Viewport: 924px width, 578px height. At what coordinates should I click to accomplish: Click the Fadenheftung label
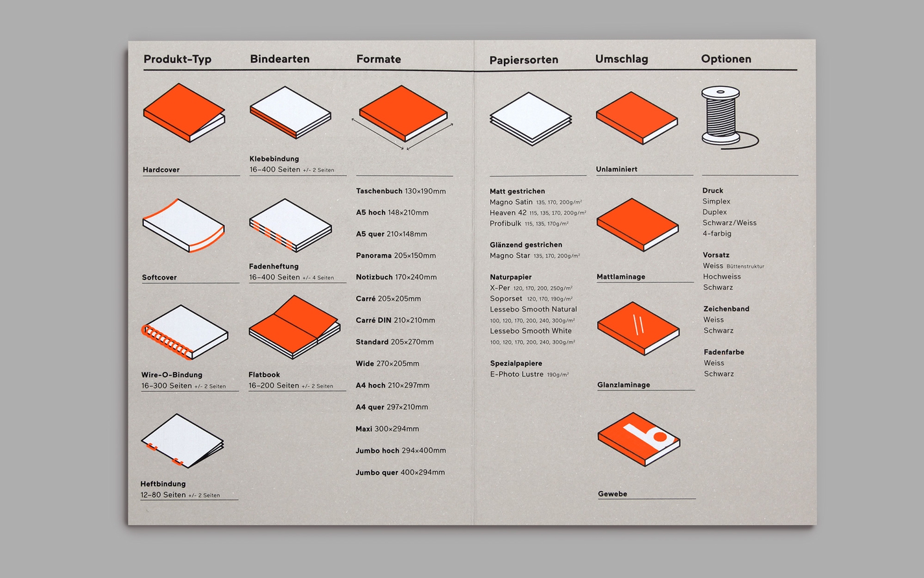[274, 267]
